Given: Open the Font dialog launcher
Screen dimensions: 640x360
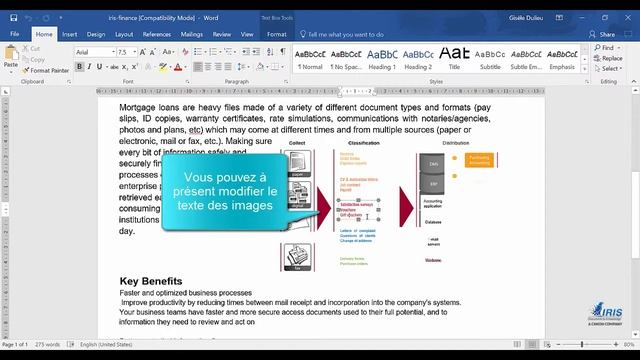Looking at the screenshot, I should 187,82.
